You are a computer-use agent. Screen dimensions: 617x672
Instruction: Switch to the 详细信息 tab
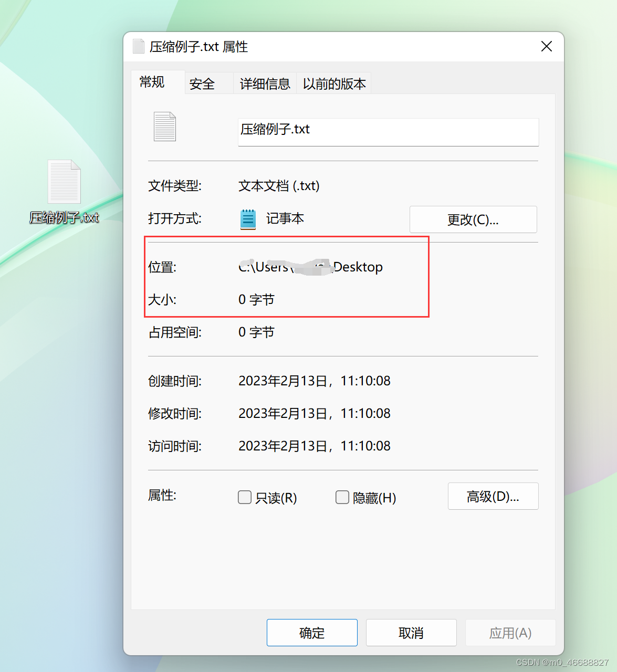click(265, 84)
